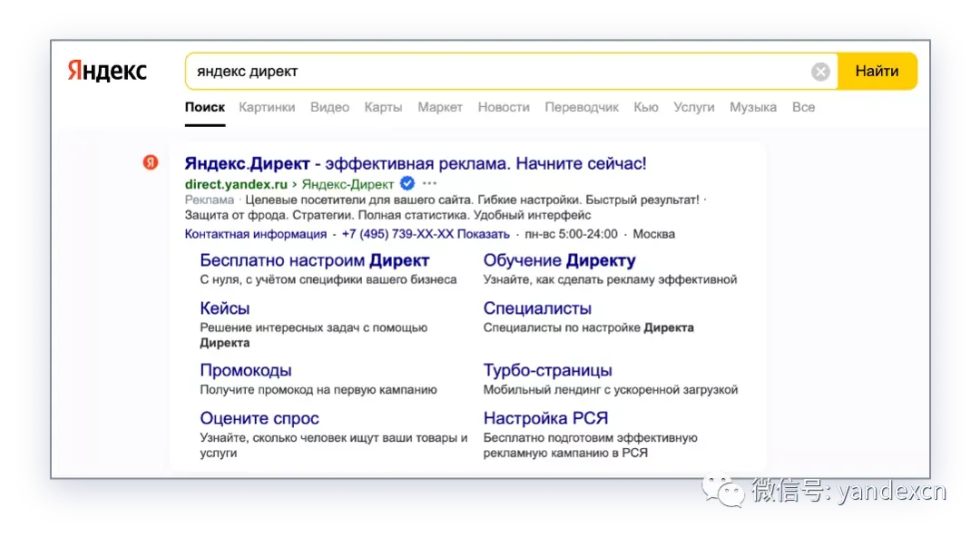Image resolution: width=980 pixels, height=537 pixels.
Task: Switch to the Картинки tab
Action: 267,107
